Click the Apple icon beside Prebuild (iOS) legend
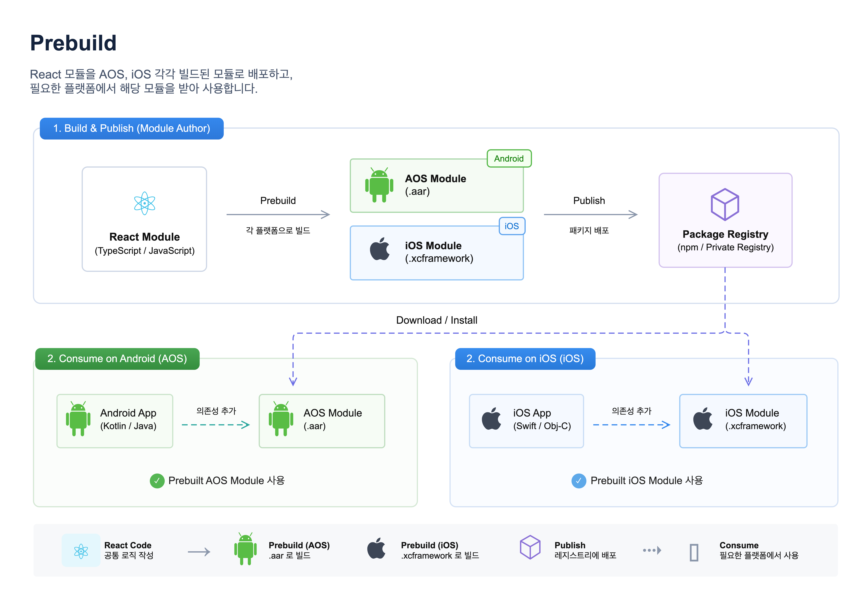Screen dimensions: 868x605 pos(376,548)
